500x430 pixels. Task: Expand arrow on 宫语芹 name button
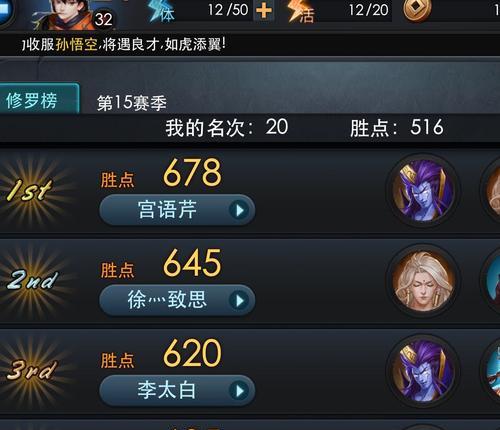[239, 210]
